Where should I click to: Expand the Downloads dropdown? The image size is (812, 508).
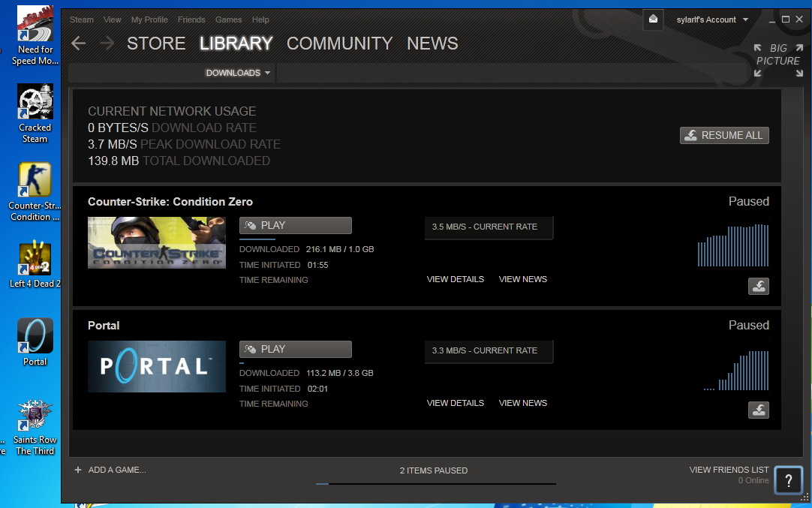(x=238, y=73)
